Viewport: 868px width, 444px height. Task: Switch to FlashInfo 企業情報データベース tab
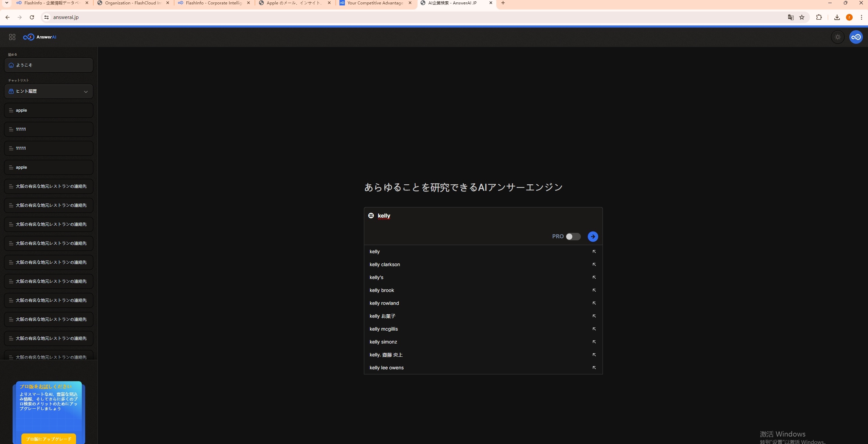tap(52, 3)
